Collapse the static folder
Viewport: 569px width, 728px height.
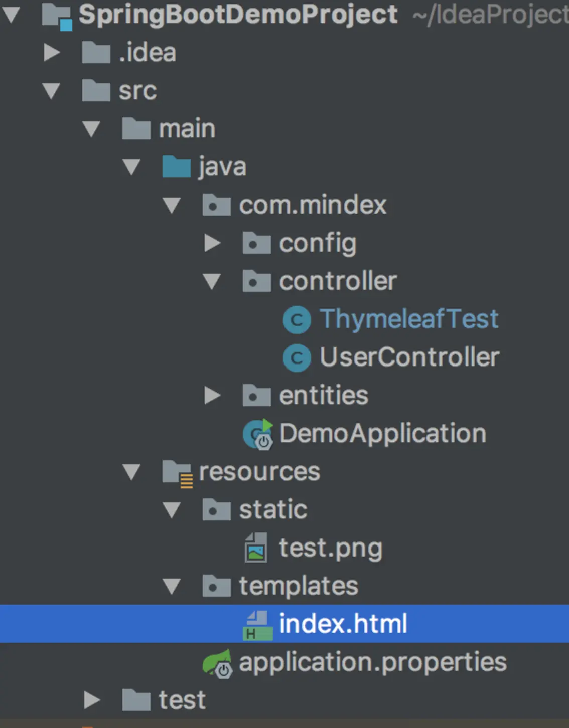click(x=172, y=510)
